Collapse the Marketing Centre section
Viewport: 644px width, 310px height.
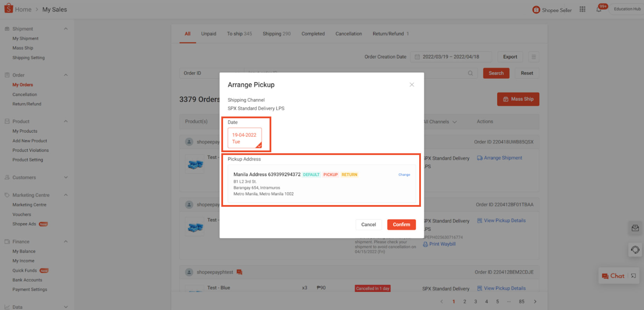tap(66, 195)
